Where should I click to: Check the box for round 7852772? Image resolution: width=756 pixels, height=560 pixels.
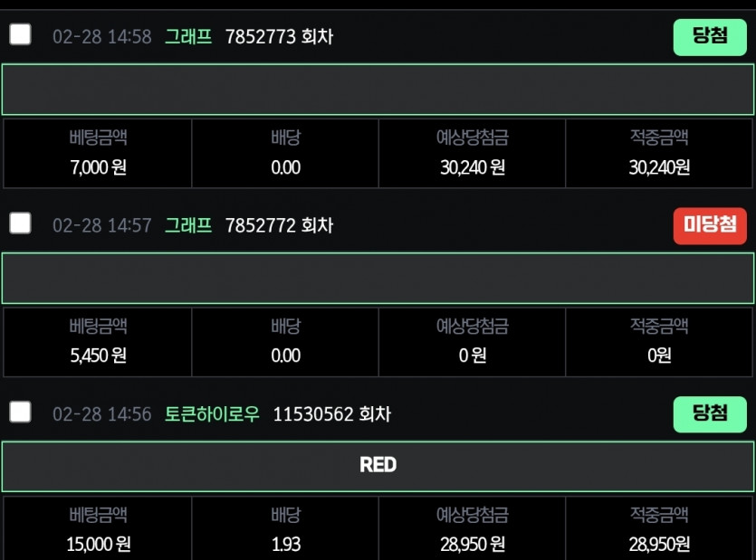click(20, 223)
